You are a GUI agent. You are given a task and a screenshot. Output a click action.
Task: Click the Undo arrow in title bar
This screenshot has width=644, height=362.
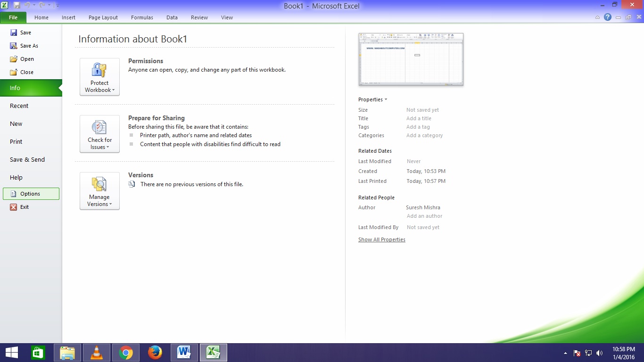click(28, 5)
